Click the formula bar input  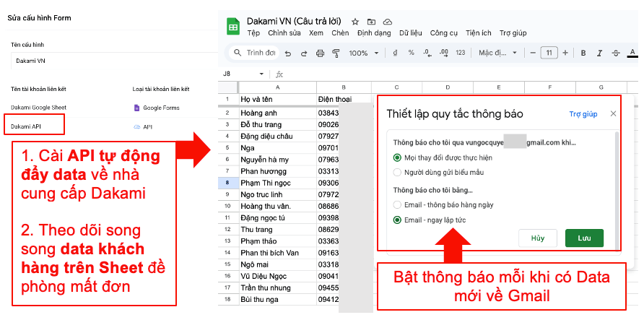462,74
